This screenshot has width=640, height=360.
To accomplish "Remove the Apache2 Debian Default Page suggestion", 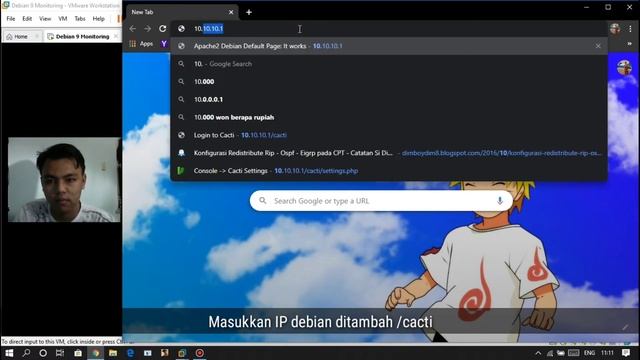I will (598, 46).
